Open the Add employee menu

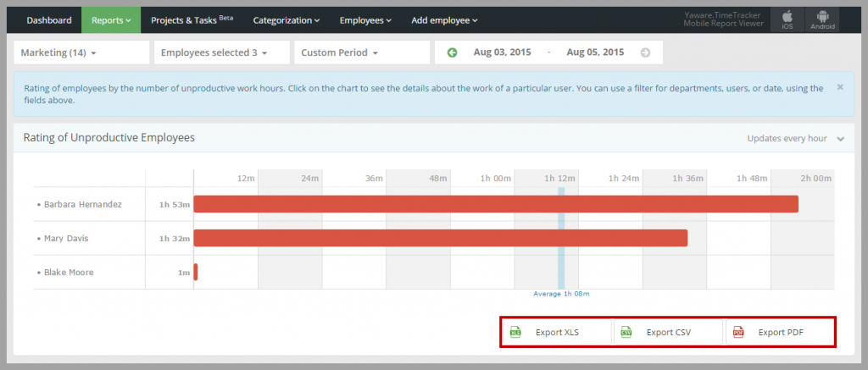tap(444, 20)
